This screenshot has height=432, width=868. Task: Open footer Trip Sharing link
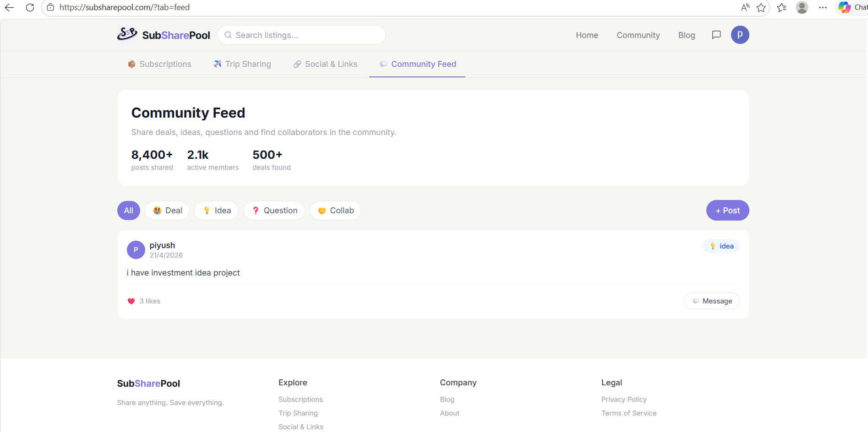[x=298, y=413]
